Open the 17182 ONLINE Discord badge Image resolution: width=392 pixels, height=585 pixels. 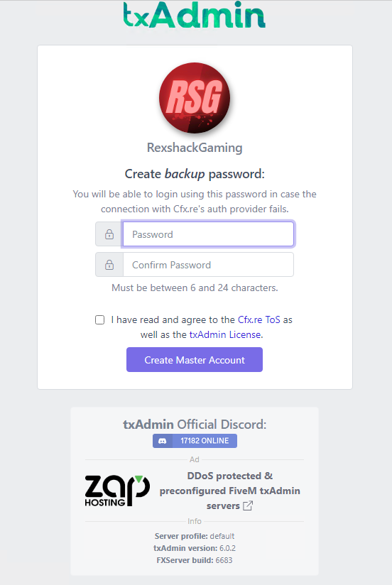(x=195, y=441)
